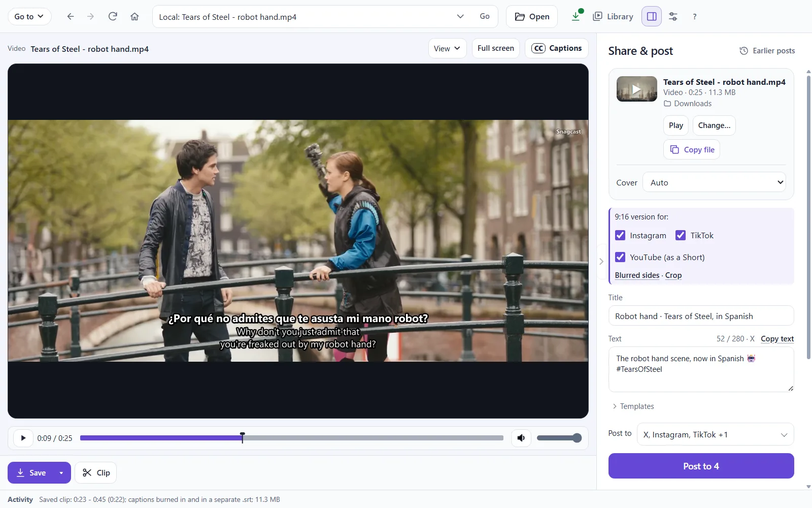Image resolution: width=812 pixels, height=508 pixels.
Task: Select the Blurred sides option
Action: 637,275
